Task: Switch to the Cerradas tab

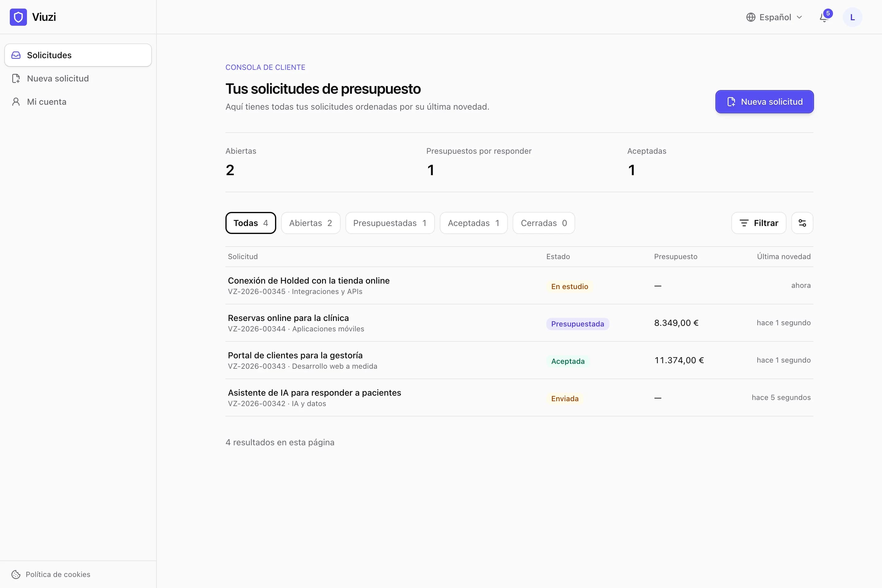Action: (544, 223)
